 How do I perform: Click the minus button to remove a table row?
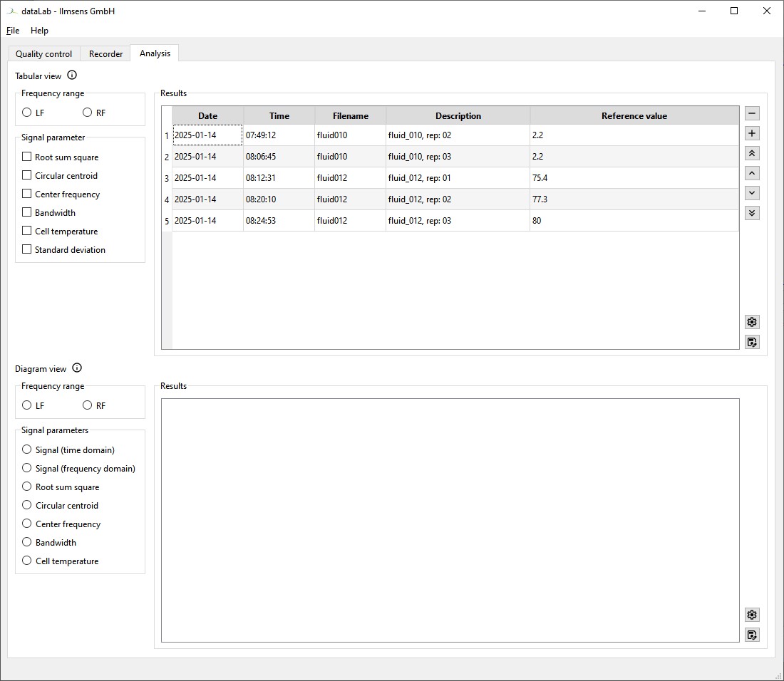pyautogui.click(x=752, y=113)
